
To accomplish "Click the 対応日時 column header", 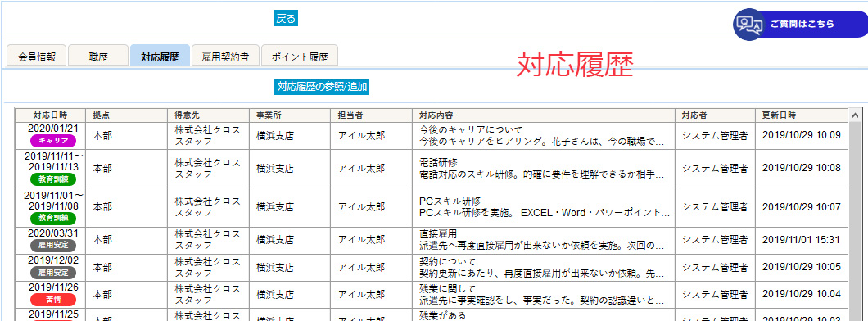I will [50, 115].
